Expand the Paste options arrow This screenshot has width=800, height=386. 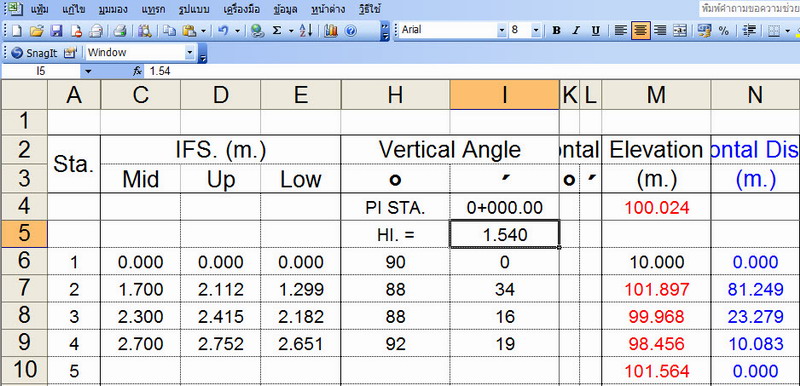pos(203,31)
